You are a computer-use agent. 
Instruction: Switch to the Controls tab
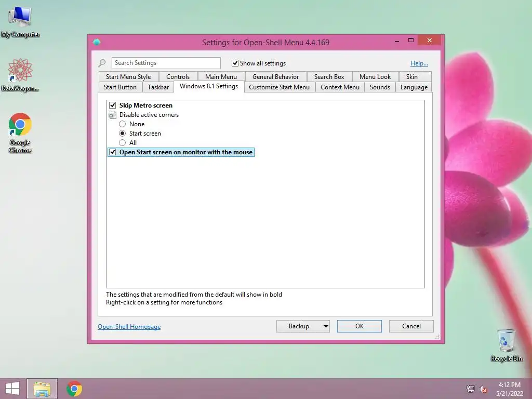point(178,77)
